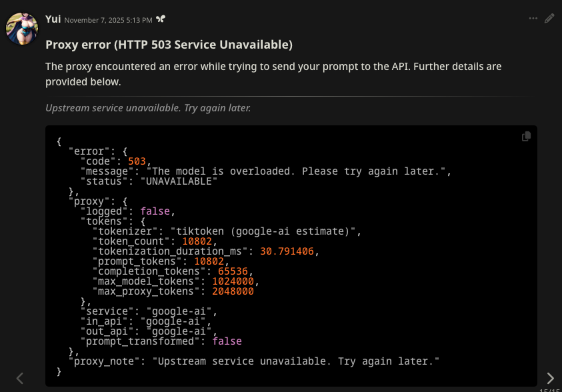Copy the JSON code block contents
This screenshot has height=392, width=562.
coord(526,137)
